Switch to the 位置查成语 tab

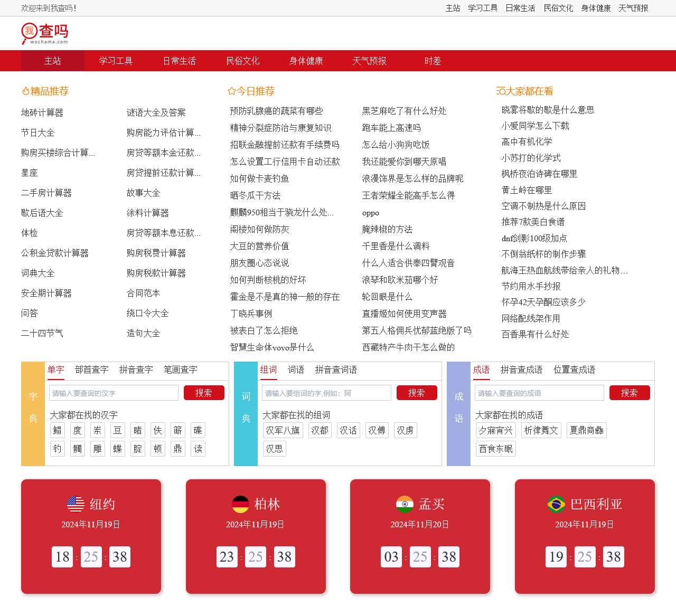pos(575,369)
